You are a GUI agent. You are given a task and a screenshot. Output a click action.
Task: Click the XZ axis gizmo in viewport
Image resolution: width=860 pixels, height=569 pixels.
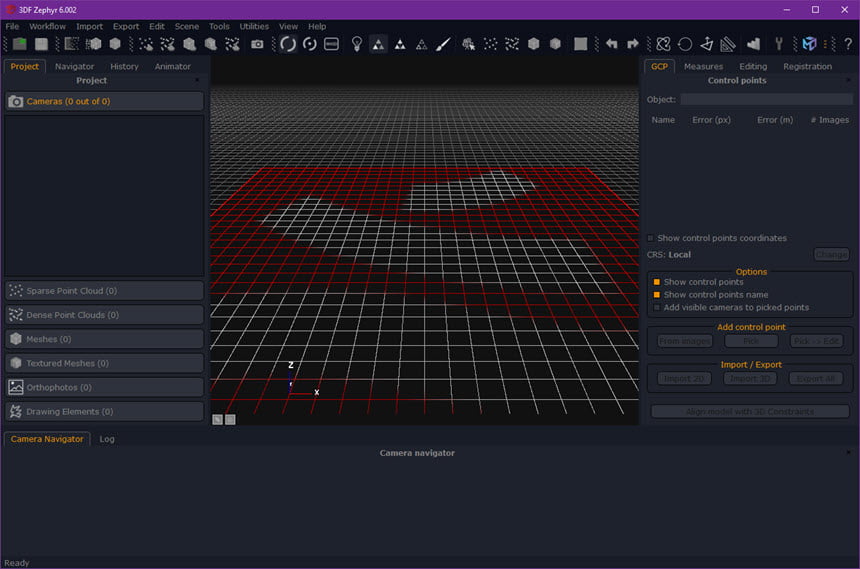pos(303,380)
